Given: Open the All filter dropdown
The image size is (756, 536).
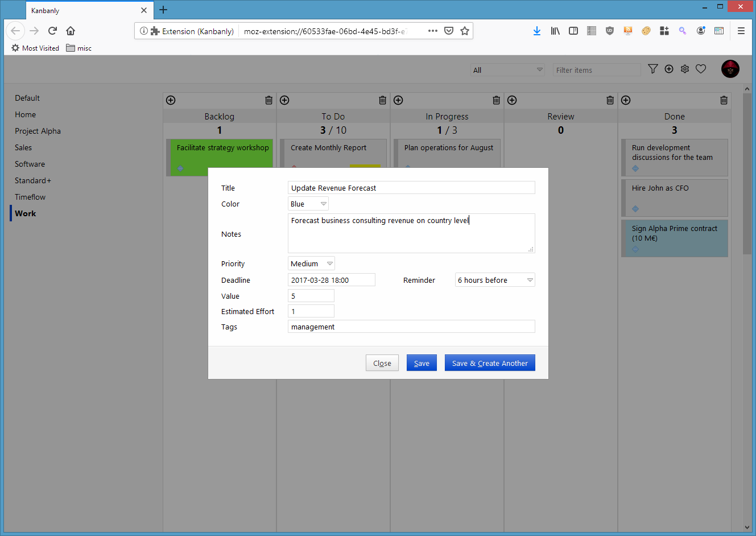Looking at the screenshot, I should pyautogui.click(x=507, y=70).
